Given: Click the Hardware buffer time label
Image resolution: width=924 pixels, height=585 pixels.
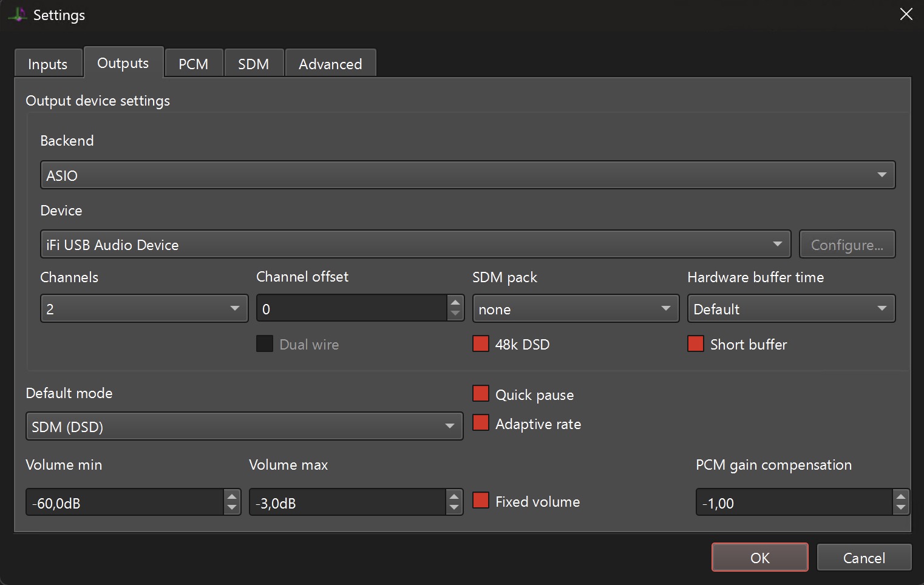Looking at the screenshot, I should [x=755, y=277].
